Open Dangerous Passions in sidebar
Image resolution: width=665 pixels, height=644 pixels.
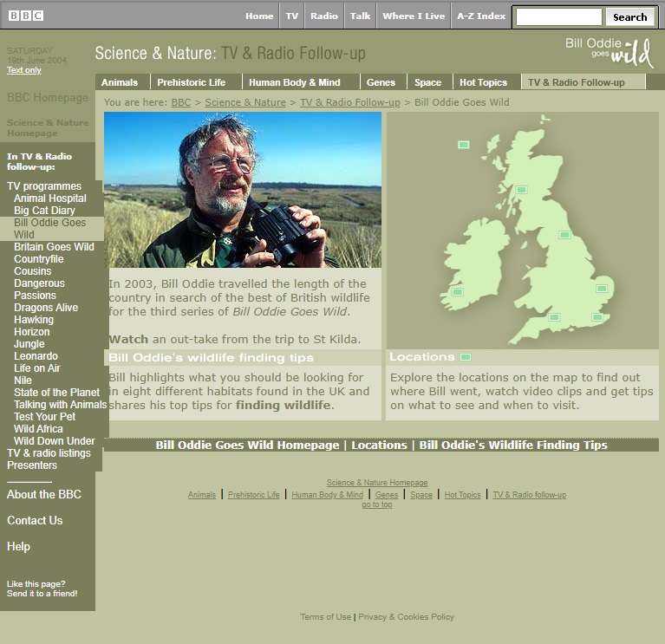[39, 289]
